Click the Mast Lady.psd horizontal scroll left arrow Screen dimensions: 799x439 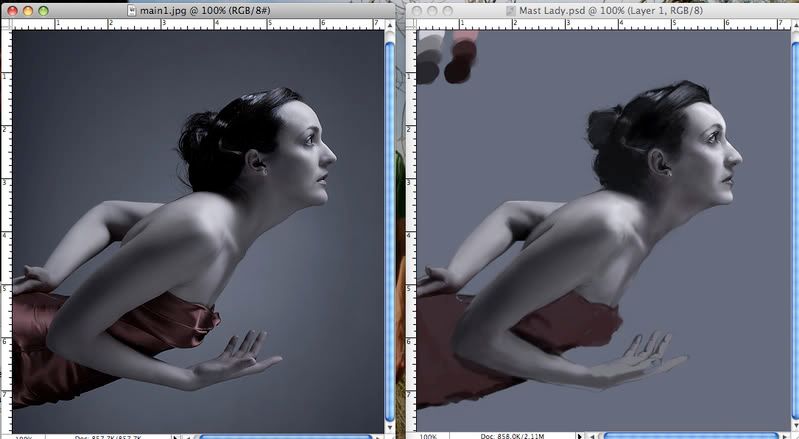point(593,436)
